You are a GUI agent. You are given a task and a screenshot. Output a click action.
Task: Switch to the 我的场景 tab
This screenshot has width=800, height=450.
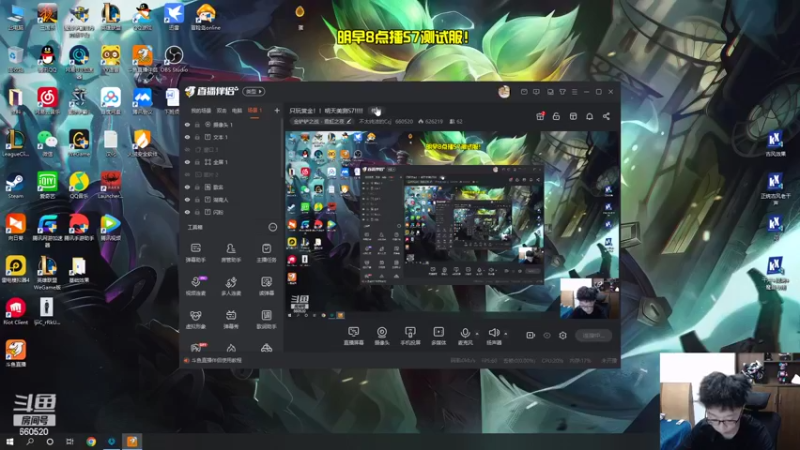201,110
